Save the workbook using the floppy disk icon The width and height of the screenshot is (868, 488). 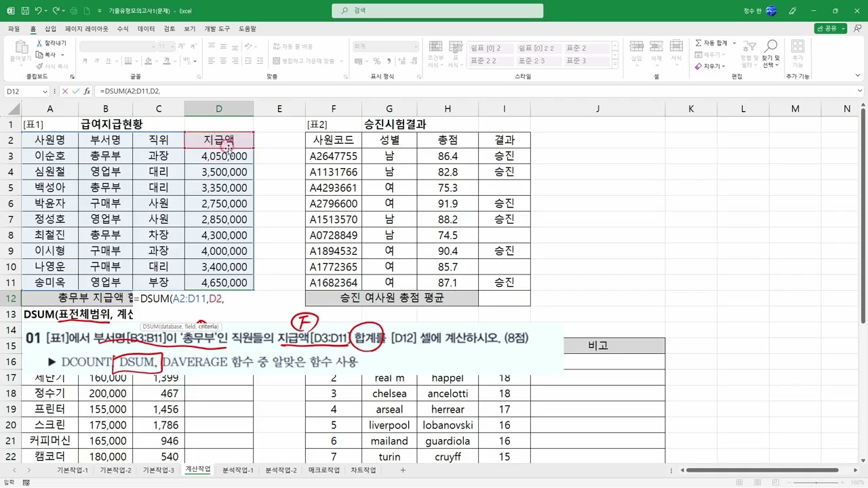[24, 11]
